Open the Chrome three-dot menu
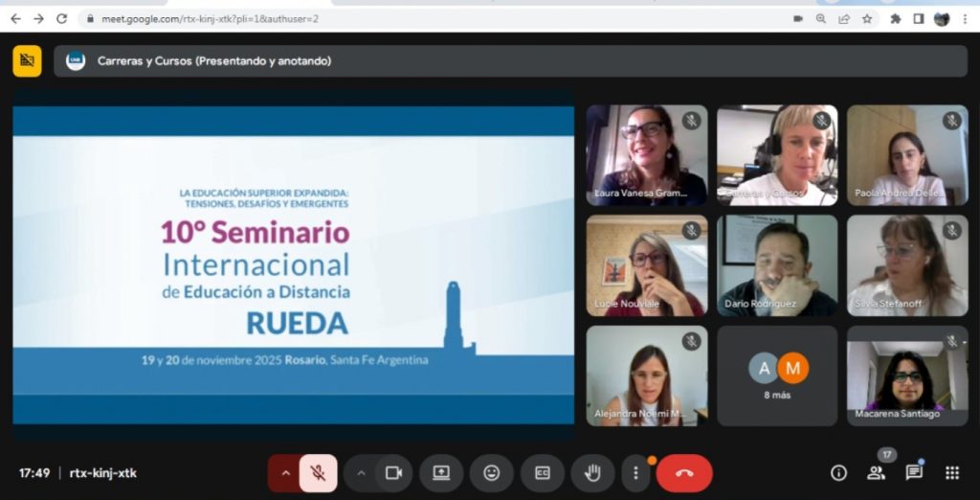980x500 pixels. (x=965, y=18)
